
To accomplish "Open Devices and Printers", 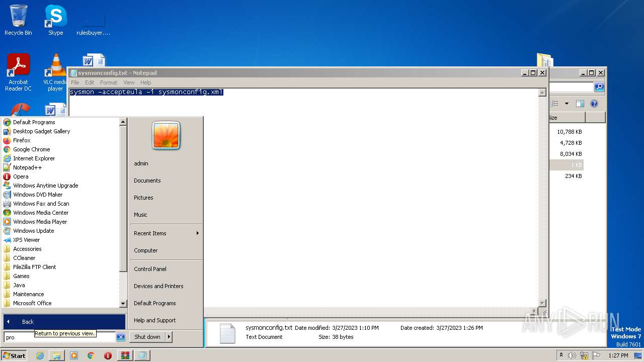I will 166,286.
